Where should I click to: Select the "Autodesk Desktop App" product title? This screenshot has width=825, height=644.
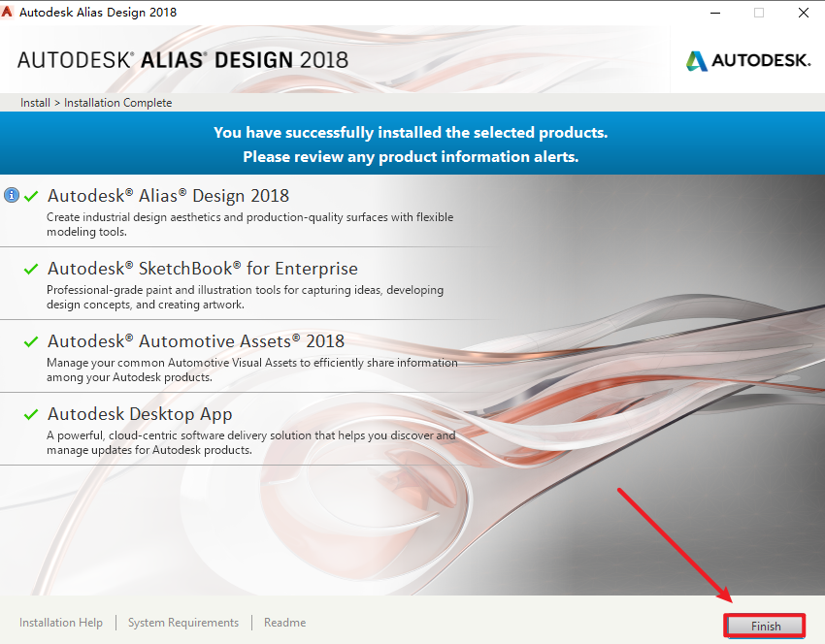point(140,414)
